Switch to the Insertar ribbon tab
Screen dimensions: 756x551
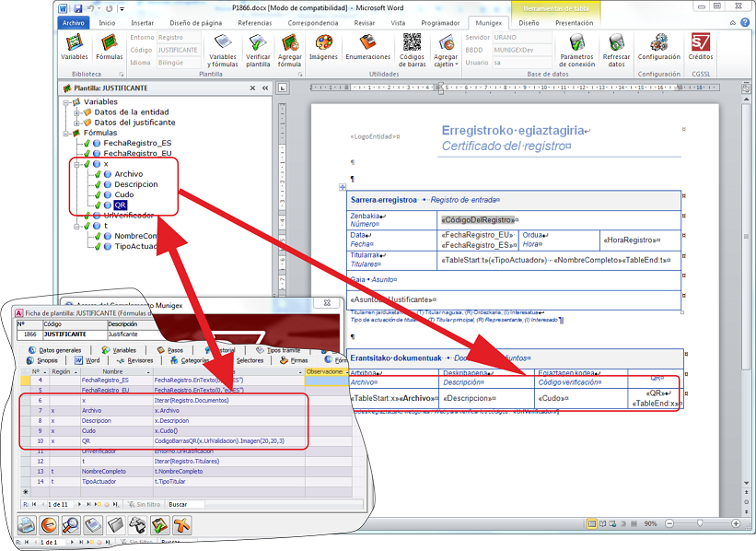[x=142, y=23]
